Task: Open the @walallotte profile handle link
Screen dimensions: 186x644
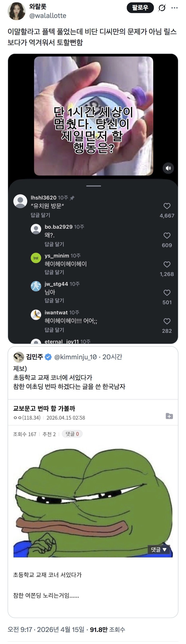Action: (x=48, y=16)
